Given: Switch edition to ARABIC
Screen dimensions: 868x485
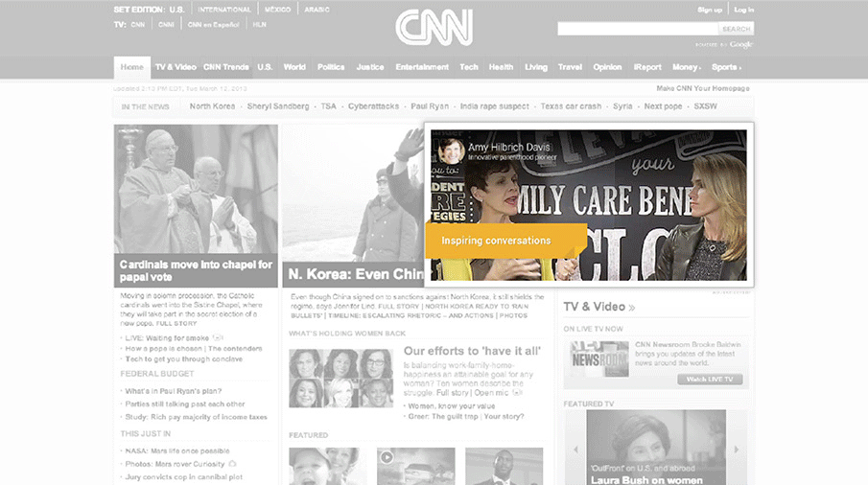Looking at the screenshot, I should pyautogui.click(x=317, y=10).
